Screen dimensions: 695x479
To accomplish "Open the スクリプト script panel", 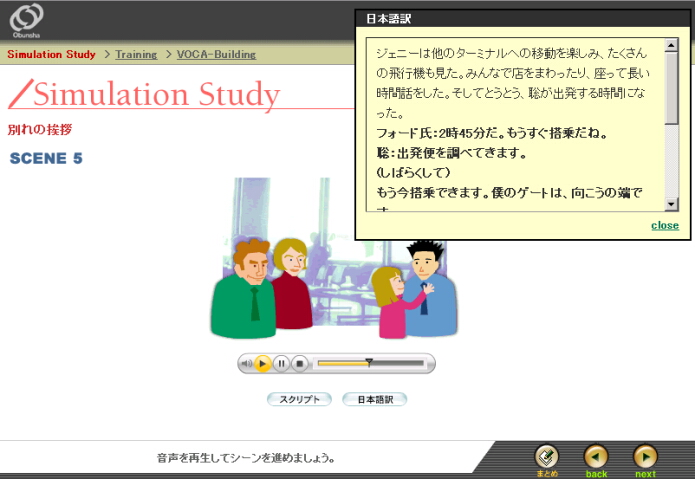I will [x=299, y=399].
